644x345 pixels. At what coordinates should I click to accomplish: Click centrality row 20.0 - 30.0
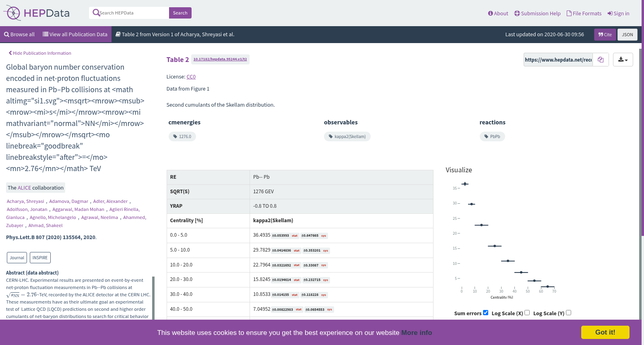pos(300,280)
